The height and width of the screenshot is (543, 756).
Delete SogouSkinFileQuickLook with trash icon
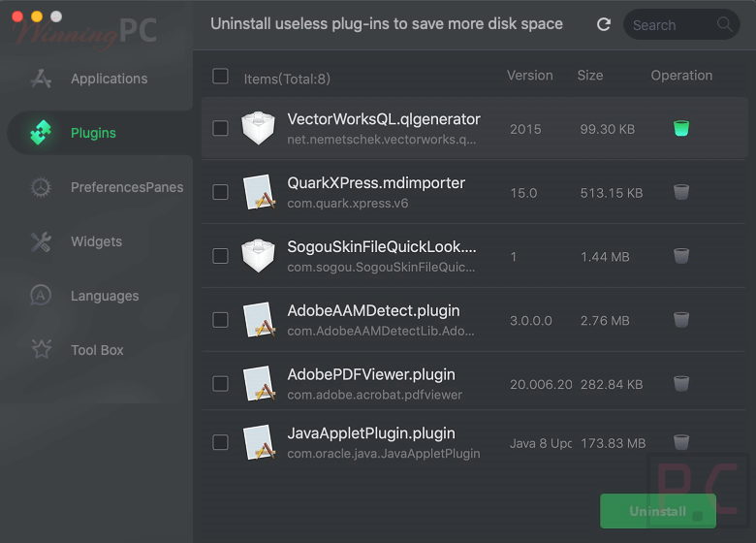[x=681, y=256]
